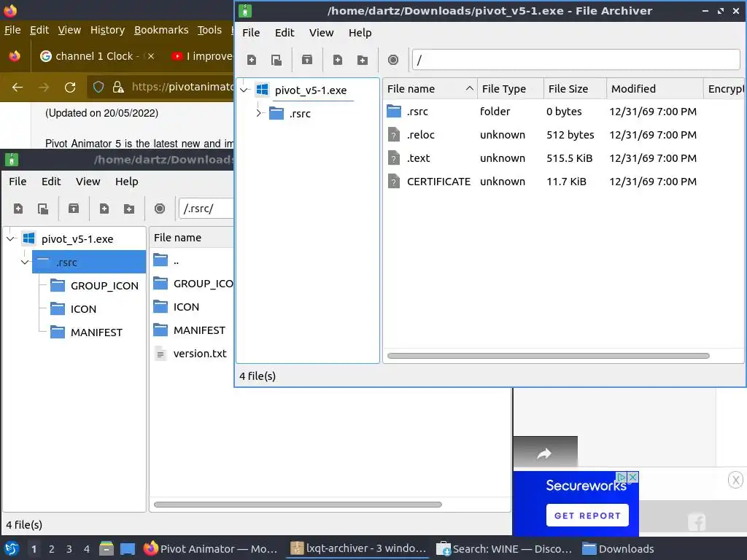Screen dimensions: 747x560
Task: Click AdChoices info icon on Secureworks ad
Action: [622, 477]
